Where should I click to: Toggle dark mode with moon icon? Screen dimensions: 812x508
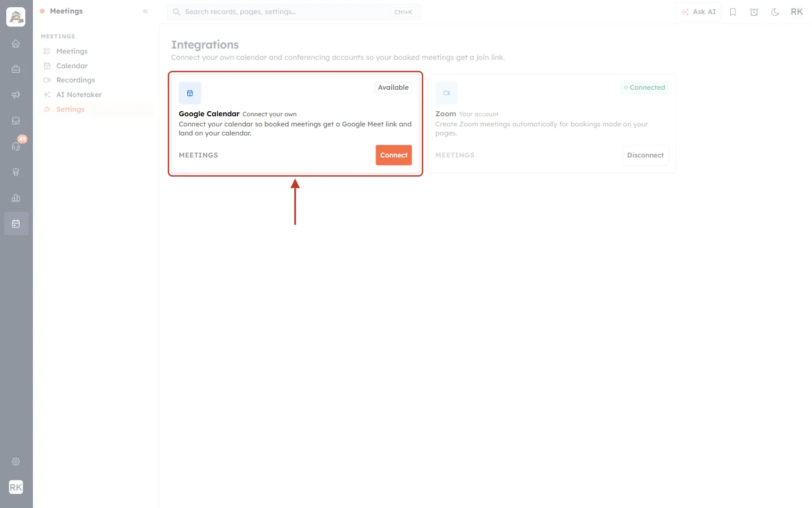tap(775, 12)
